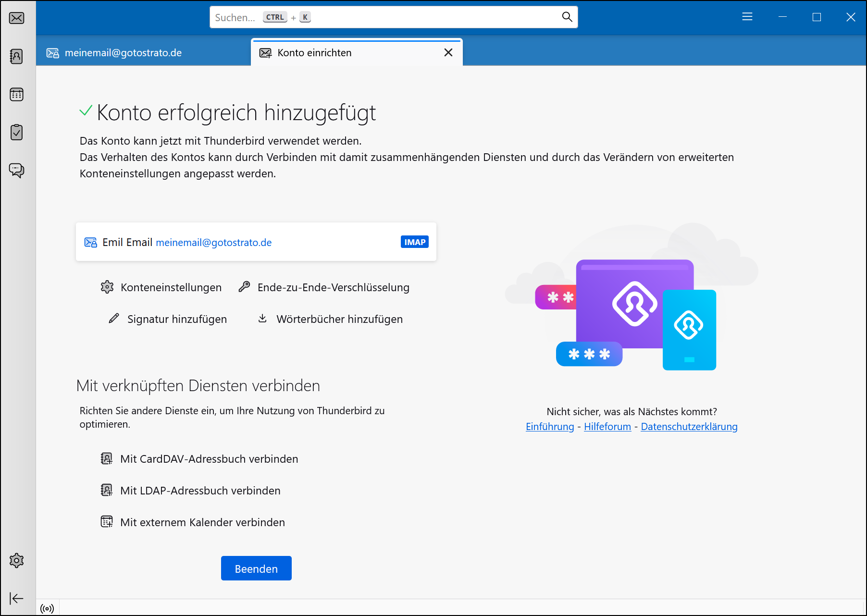
Task: Open the Tasks panel in the sidebar
Action: click(x=17, y=132)
